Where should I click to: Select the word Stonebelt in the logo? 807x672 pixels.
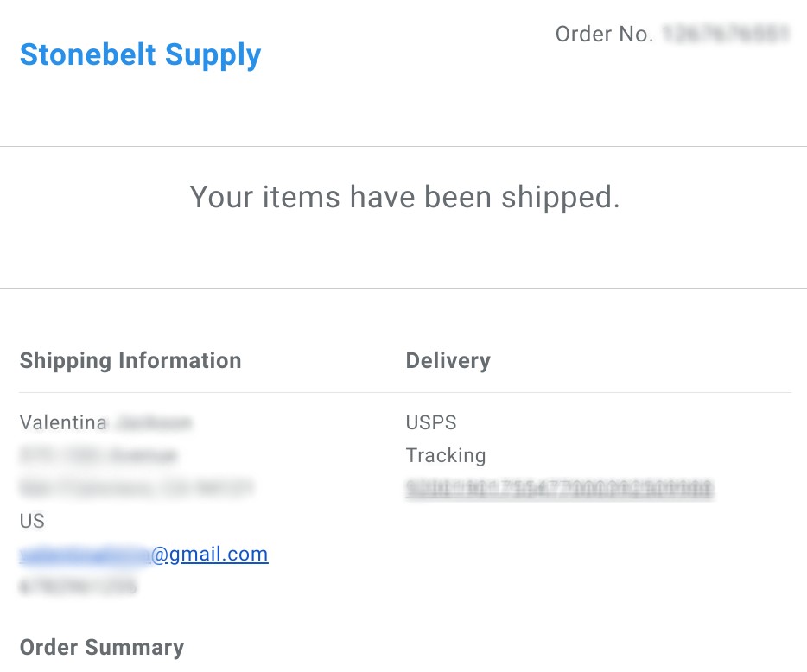coord(87,54)
